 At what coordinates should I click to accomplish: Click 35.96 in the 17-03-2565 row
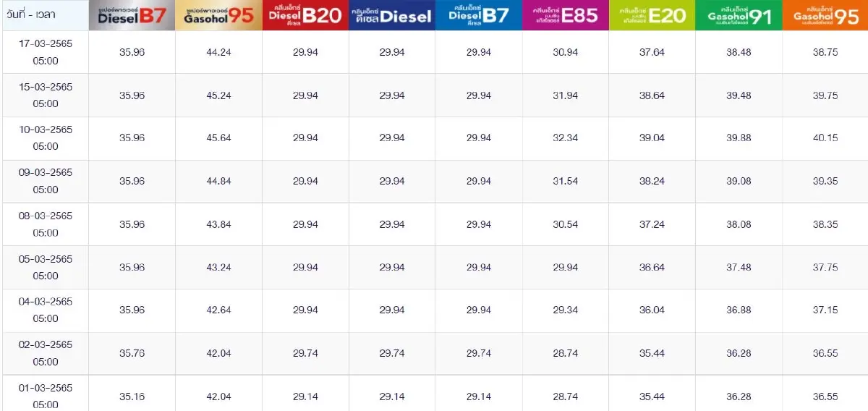click(x=132, y=52)
